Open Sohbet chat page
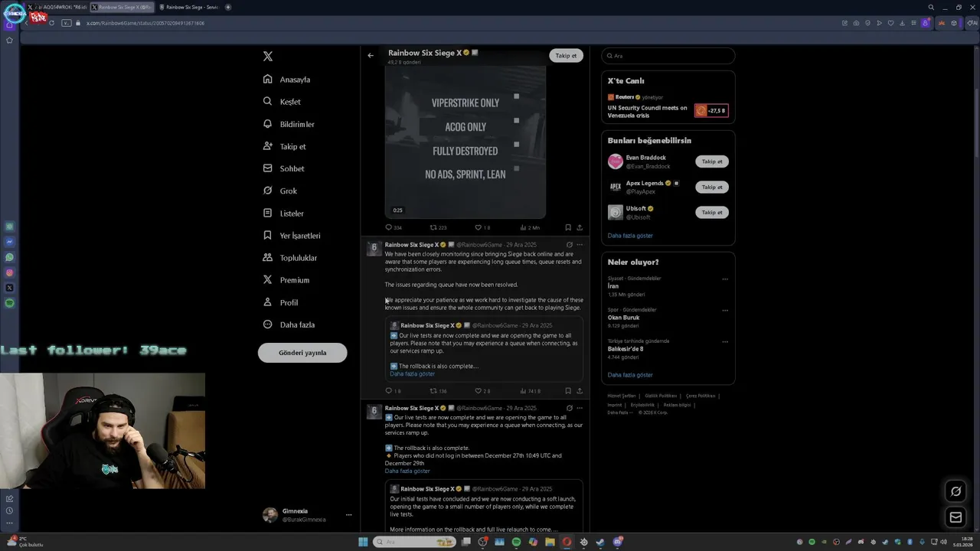980x551 pixels. point(283,168)
